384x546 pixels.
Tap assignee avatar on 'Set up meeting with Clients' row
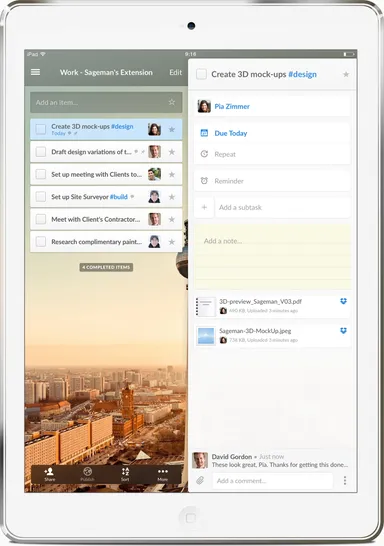[x=154, y=174]
